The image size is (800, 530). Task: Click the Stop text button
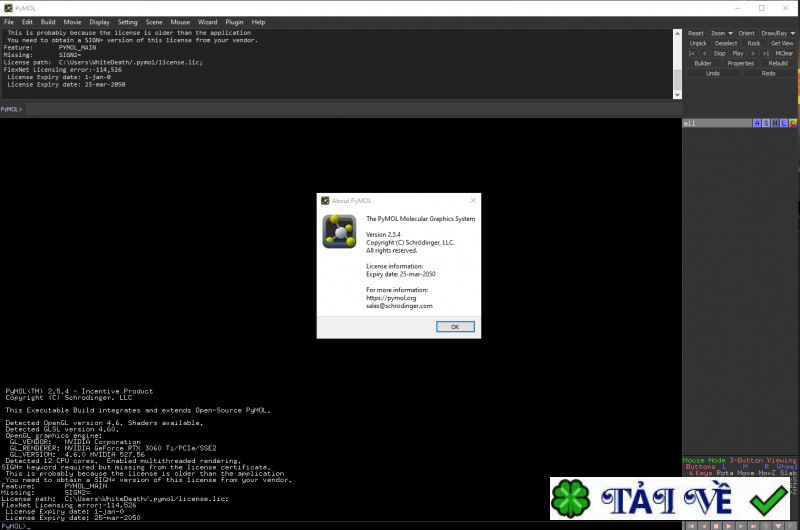coord(719,54)
